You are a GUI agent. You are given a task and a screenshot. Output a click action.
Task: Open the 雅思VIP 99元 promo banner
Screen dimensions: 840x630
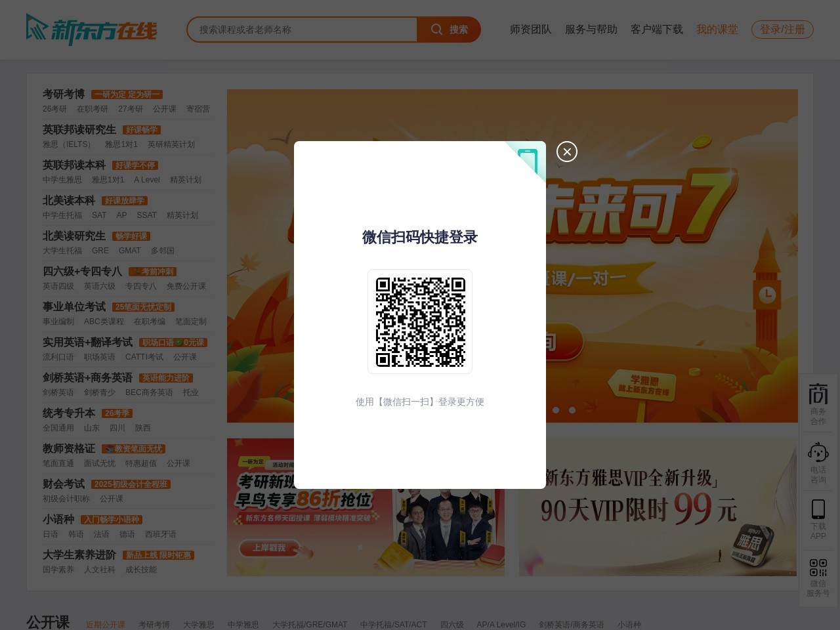click(658, 507)
